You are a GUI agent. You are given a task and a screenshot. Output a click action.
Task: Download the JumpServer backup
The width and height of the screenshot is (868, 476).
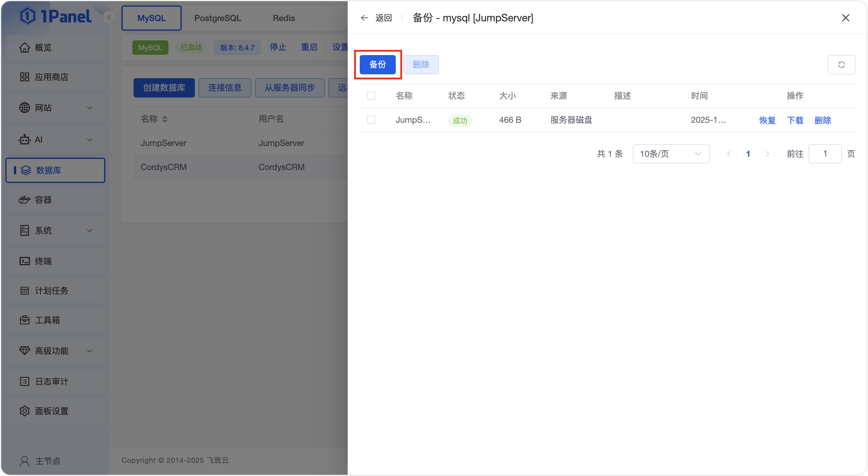pyautogui.click(x=795, y=120)
